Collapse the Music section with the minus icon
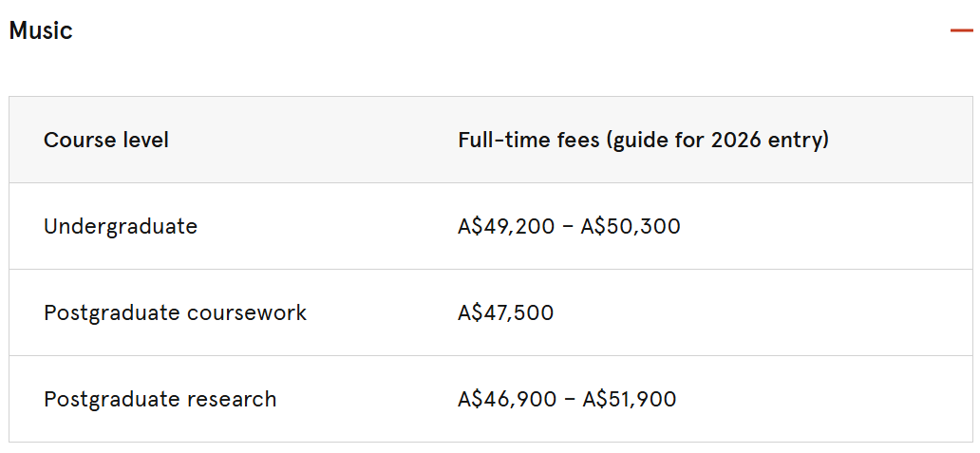Screen dimensions: 980x453 (961, 30)
